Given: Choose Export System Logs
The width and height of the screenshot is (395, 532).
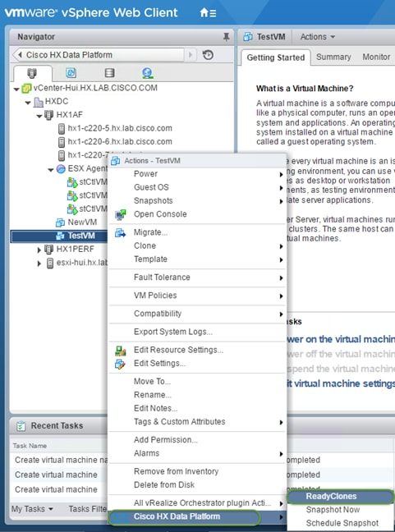Looking at the screenshot, I should pos(197,332).
